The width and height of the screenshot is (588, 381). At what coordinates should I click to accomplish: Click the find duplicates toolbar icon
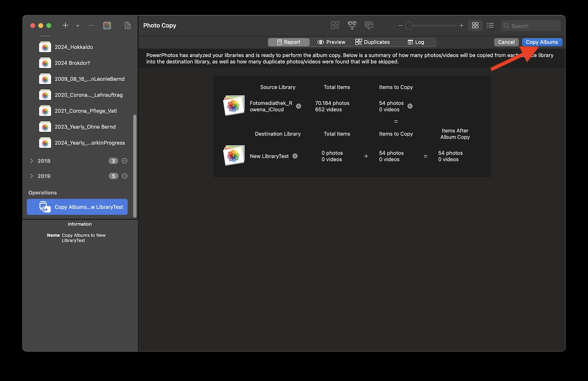(335, 25)
